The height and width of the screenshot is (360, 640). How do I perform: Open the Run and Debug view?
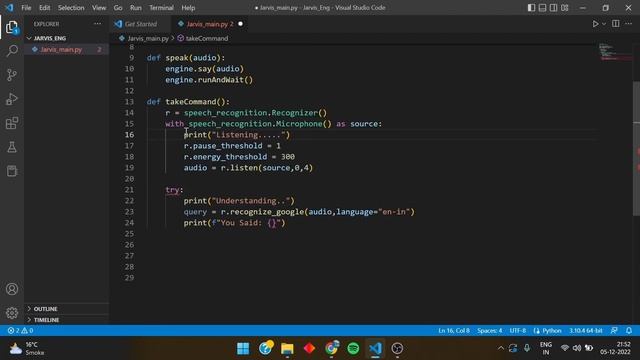pyautogui.click(x=12, y=99)
